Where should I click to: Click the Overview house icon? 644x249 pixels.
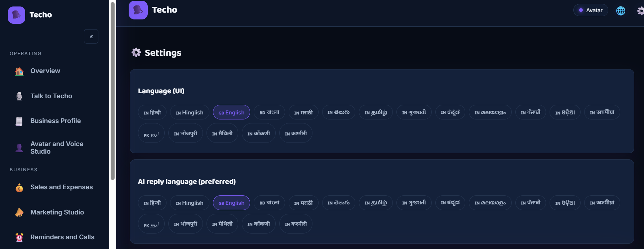click(x=19, y=71)
